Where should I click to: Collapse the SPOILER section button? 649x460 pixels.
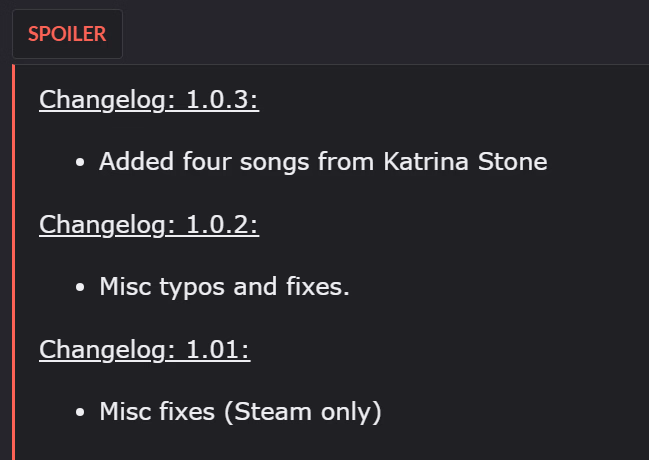tap(67, 34)
